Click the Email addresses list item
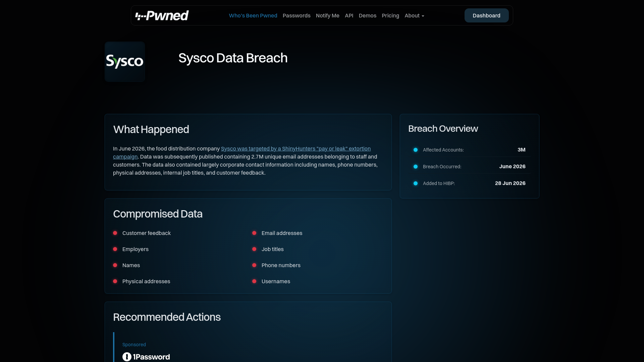644x362 pixels. (282, 233)
